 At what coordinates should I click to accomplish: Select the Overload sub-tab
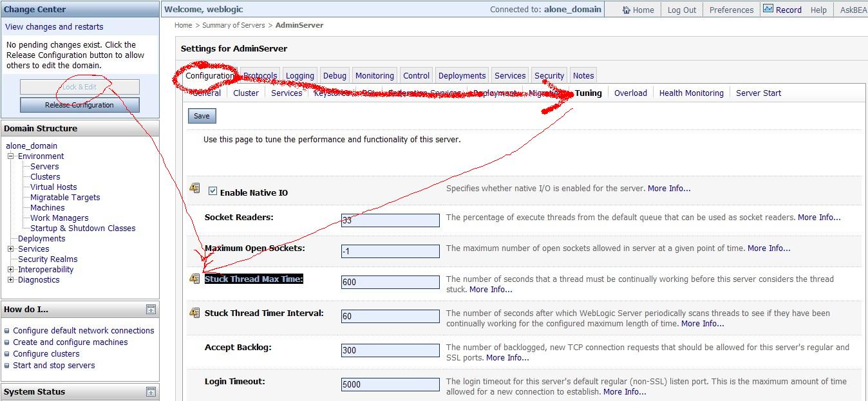click(x=630, y=93)
